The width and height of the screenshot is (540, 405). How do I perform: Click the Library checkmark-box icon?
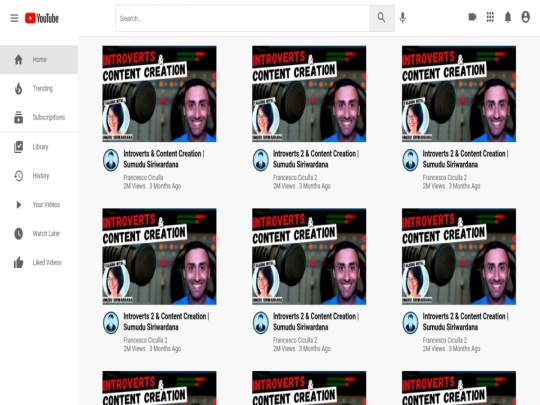pyautogui.click(x=19, y=147)
